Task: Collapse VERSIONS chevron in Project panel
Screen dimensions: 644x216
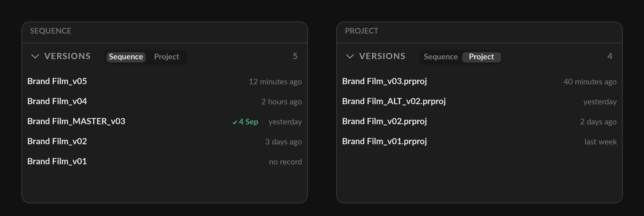Action: [350, 57]
